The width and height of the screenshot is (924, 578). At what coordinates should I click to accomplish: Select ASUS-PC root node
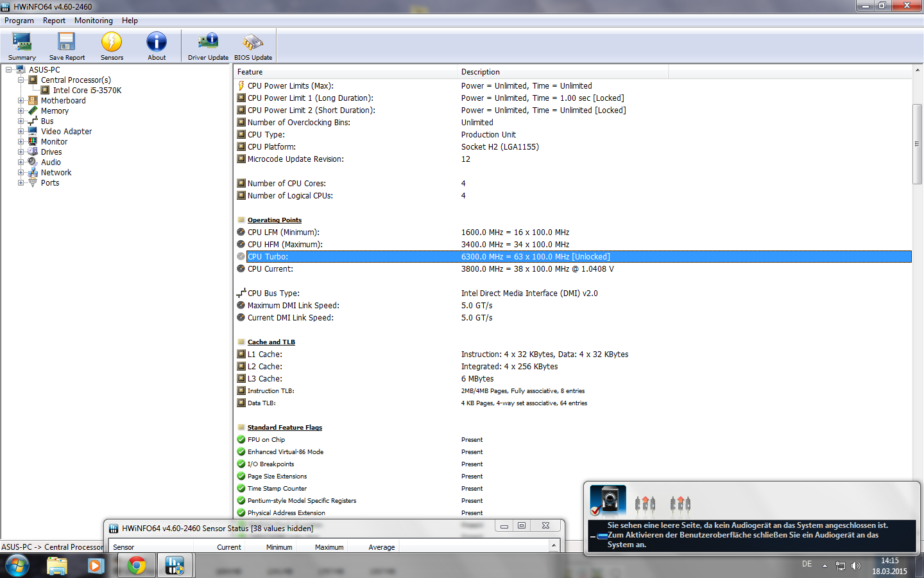pos(44,70)
